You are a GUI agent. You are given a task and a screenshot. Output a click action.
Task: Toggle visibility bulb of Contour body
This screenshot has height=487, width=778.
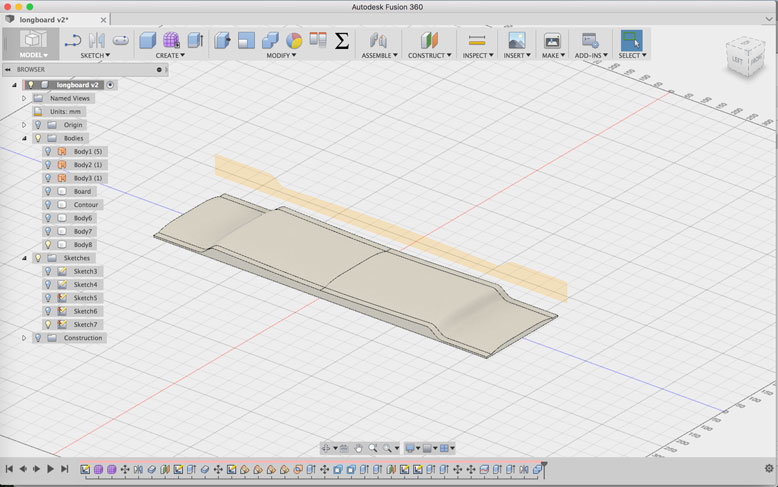coord(48,205)
